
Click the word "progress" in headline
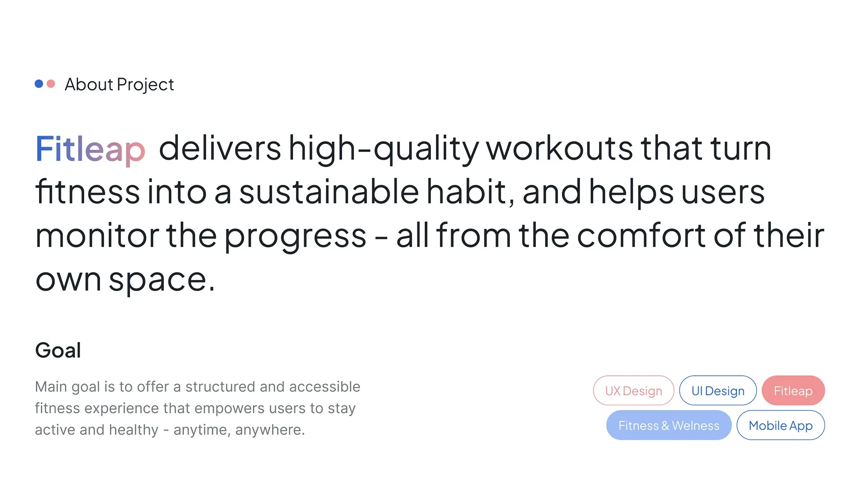coord(295,236)
